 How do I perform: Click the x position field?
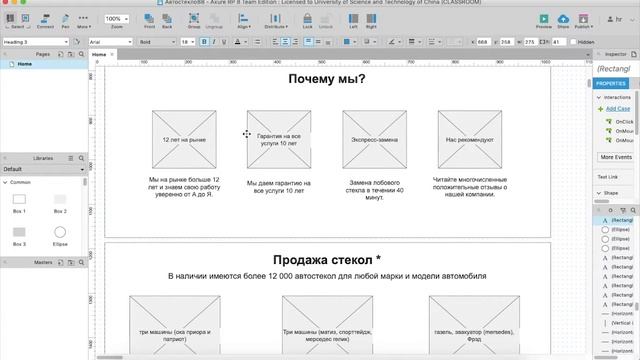484,42
